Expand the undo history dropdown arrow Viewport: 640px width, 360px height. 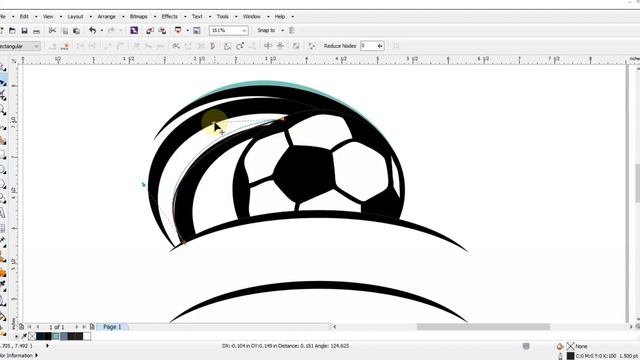click(101, 31)
